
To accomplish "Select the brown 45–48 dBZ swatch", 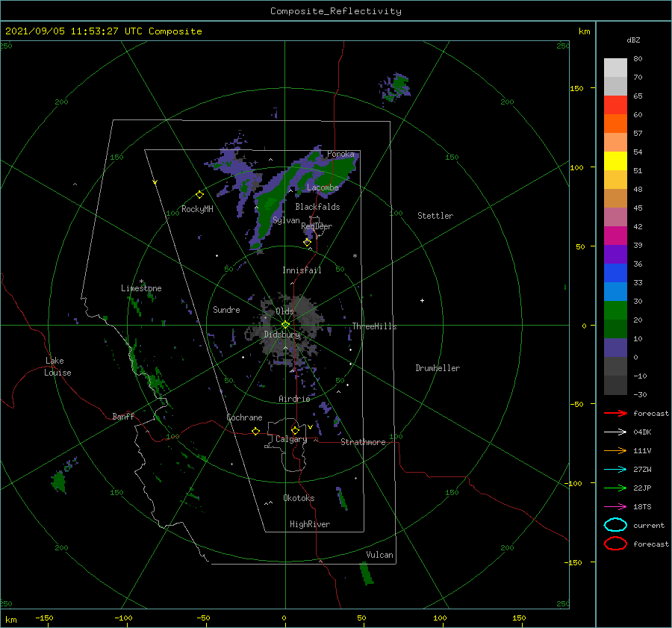I will [615, 198].
